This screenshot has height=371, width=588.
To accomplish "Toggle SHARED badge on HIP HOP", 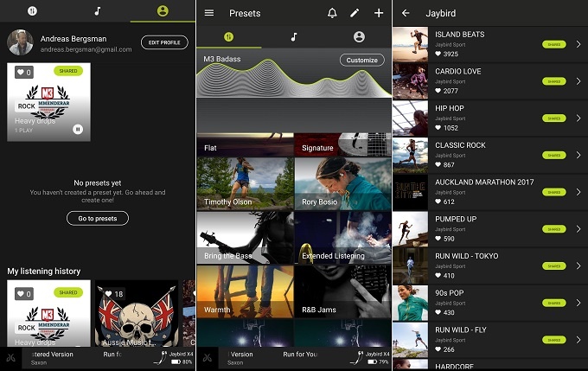I will pos(554,118).
